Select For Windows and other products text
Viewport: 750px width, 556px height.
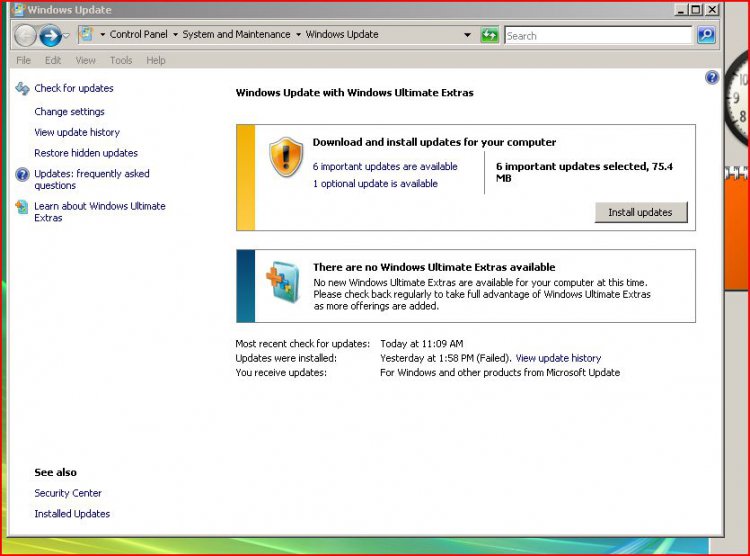(x=500, y=372)
